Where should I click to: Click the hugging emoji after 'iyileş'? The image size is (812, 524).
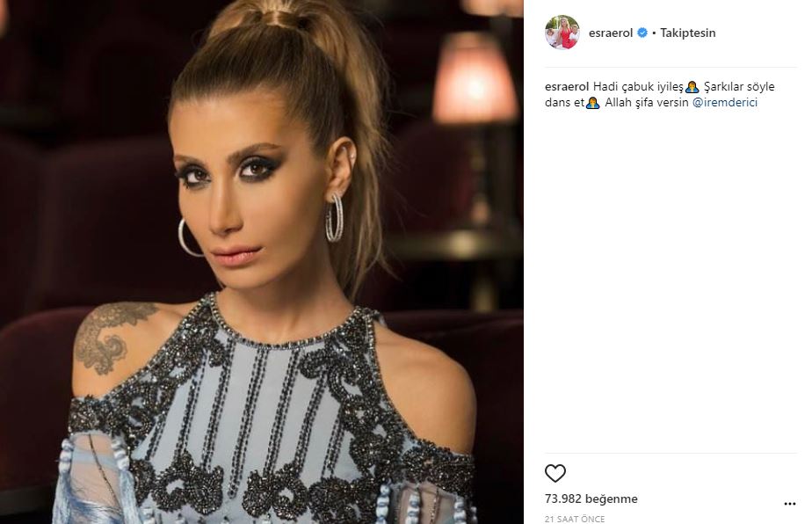[x=692, y=87]
